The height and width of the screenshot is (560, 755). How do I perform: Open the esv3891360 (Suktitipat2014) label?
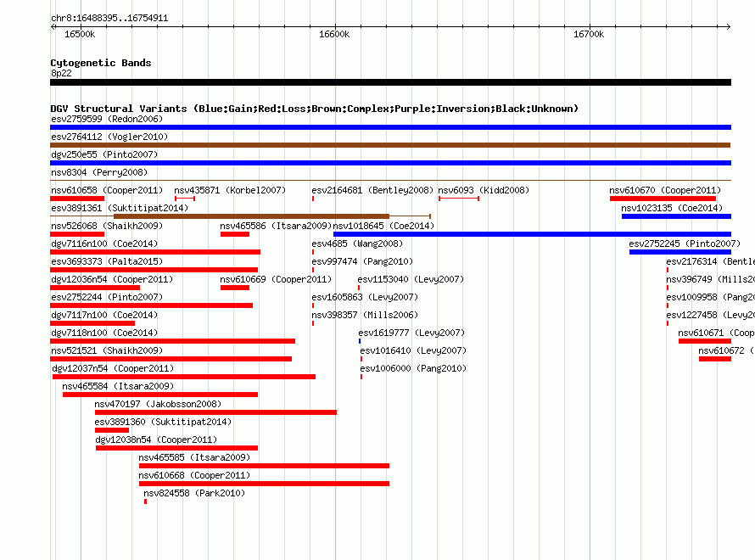pyautogui.click(x=163, y=422)
